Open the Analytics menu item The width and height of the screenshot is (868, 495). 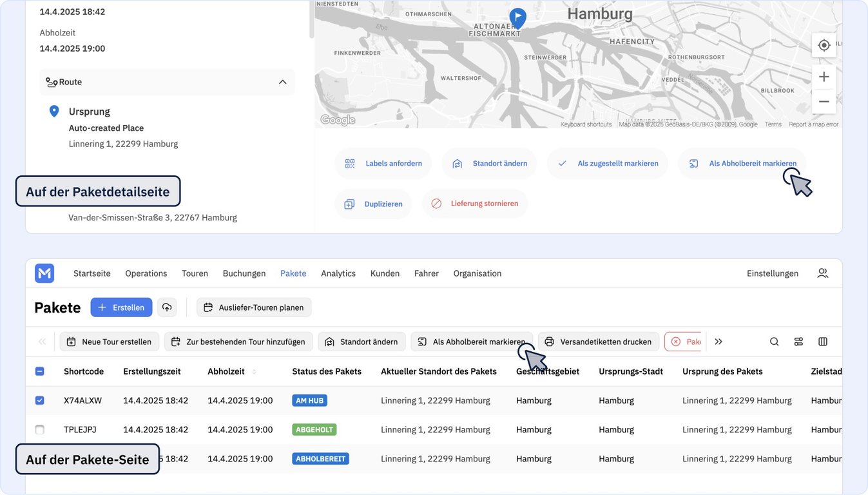[x=338, y=273]
